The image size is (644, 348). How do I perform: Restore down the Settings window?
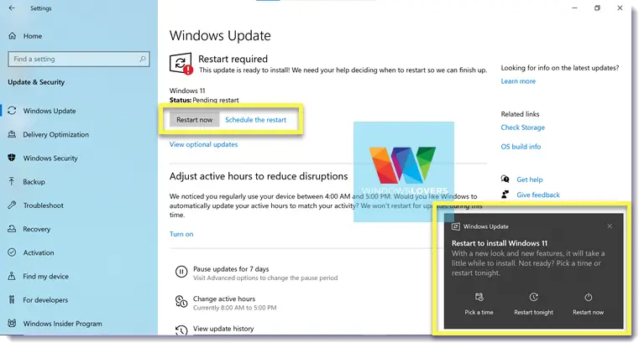pyautogui.click(x=597, y=8)
